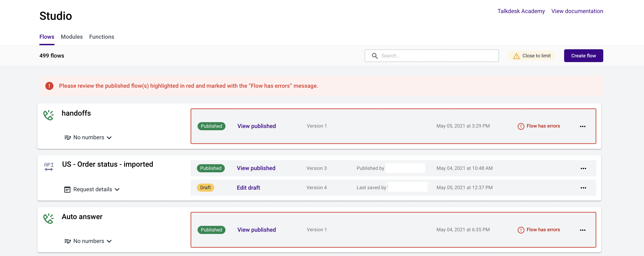Open more options for Auto answer flow
This screenshot has width=644, height=256.
(583, 230)
